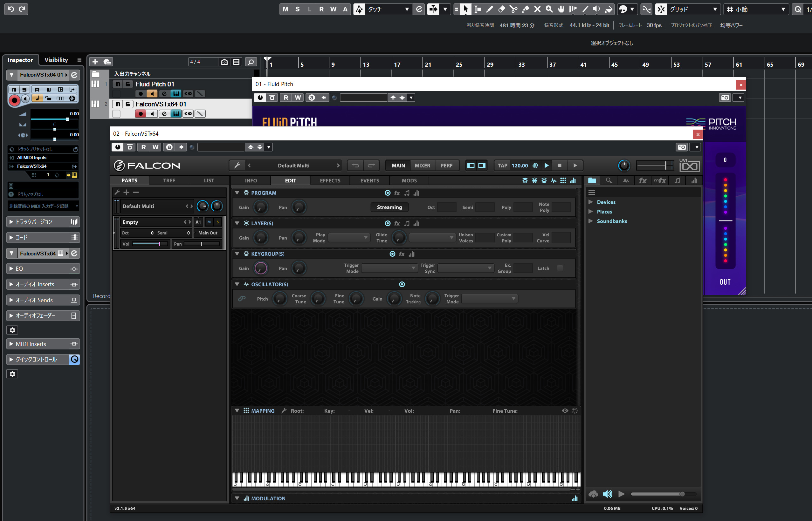Toggle monitor on Fluid Pitch 01 track
Image resolution: width=812 pixels, height=521 pixels.
click(152, 94)
